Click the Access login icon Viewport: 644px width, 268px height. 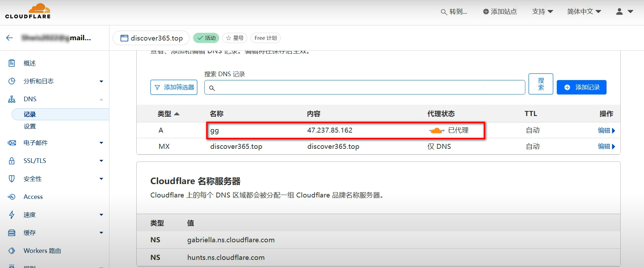point(12,197)
